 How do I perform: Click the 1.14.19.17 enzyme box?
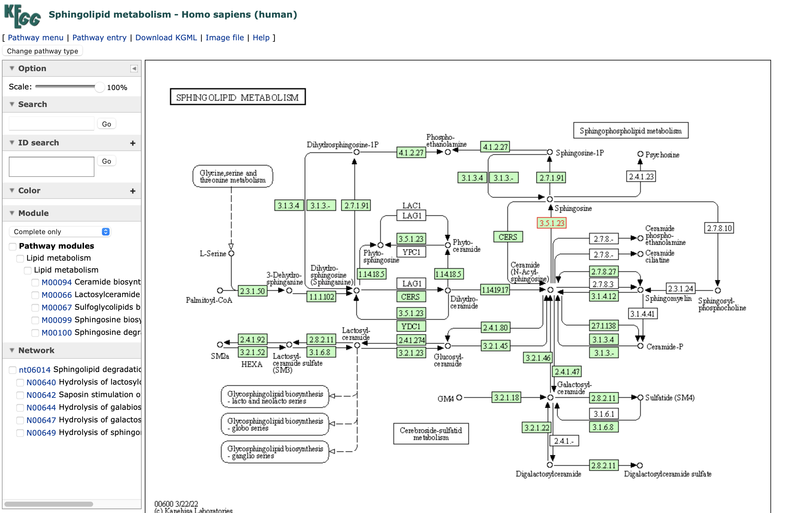[x=495, y=289]
